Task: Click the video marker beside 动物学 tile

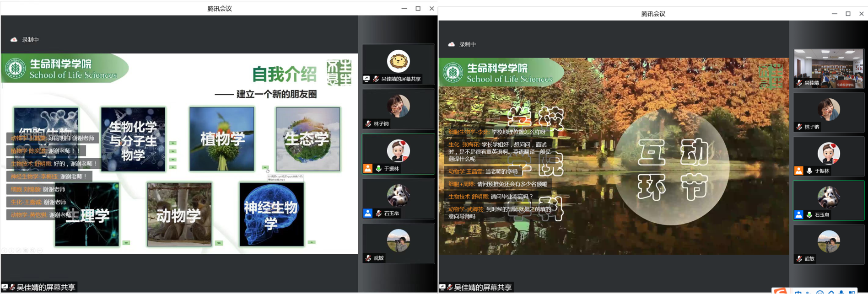Action: point(219,243)
